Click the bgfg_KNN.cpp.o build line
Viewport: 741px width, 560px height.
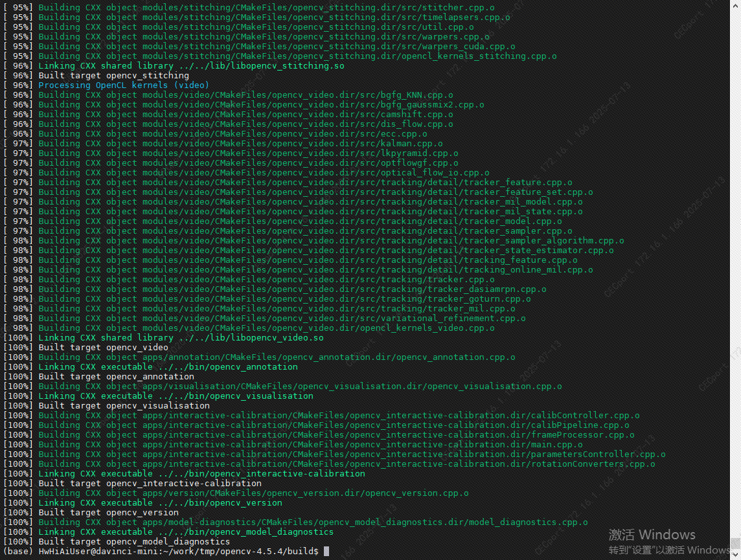[x=228, y=95]
